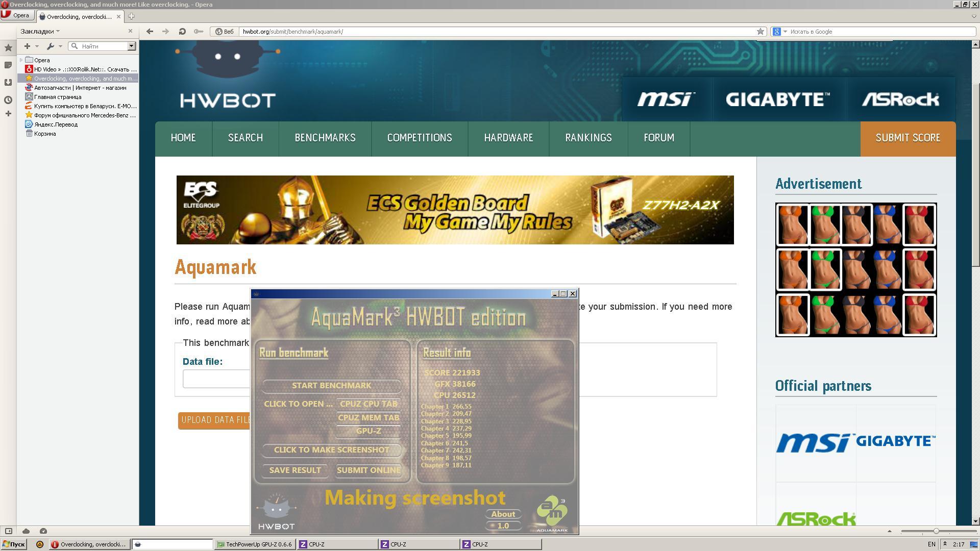Close the Bookmarks panel
Image resolution: width=980 pixels, height=551 pixels.
click(130, 31)
